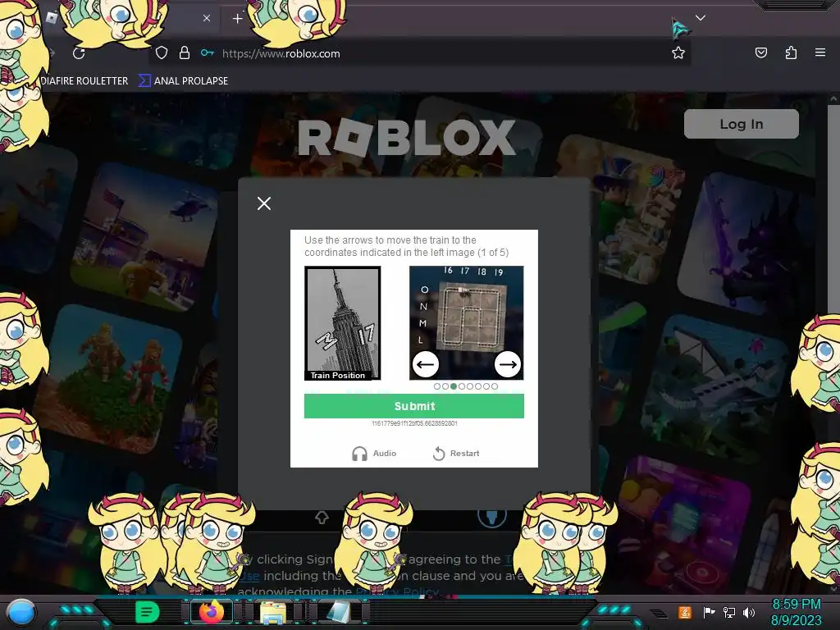Close the Roblox browser tab
This screenshot has width=840, height=630.
point(207,18)
